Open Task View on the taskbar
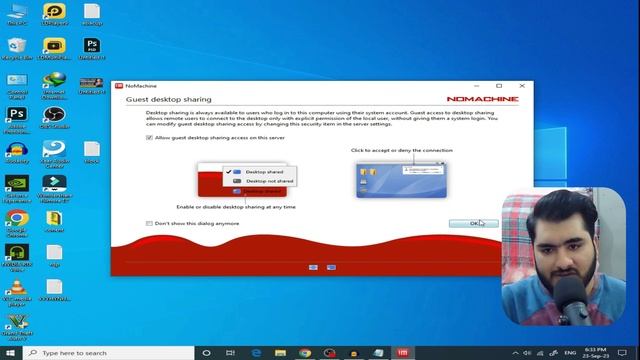640x360 pixels. pos(231,353)
